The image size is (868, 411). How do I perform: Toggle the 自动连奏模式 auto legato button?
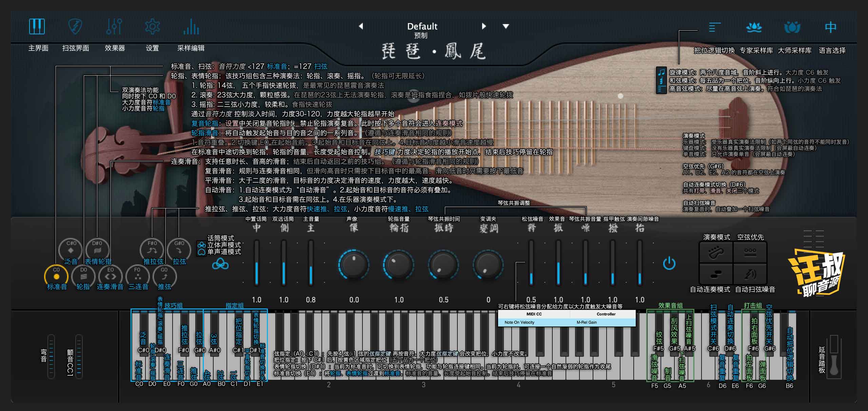pyautogui.click(x=716, y=274)
